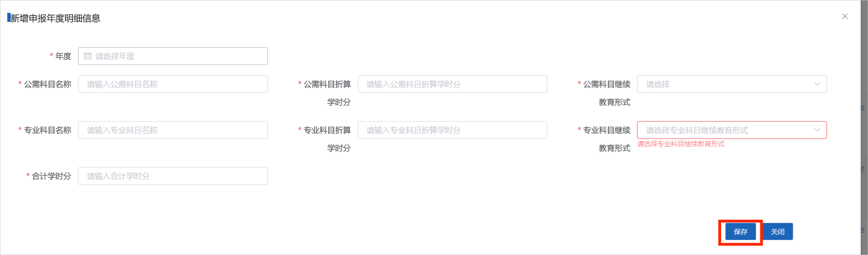The width and height of the screenshot is (868, 255).
Task: Click chevron arrow of 专业科目继续教育形式 select
Action: 817,130
